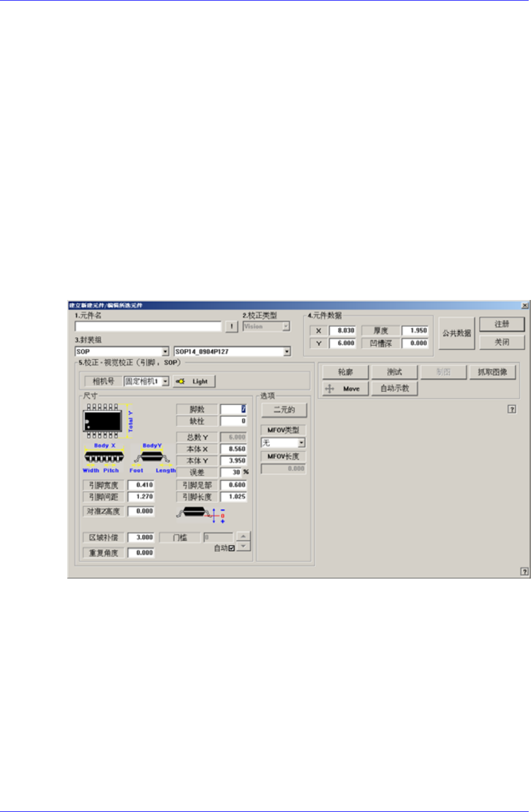Viewport: 531px width, 812px height.
Task: Click the 抓取图像 button
Action: click(x=492, y=372)
